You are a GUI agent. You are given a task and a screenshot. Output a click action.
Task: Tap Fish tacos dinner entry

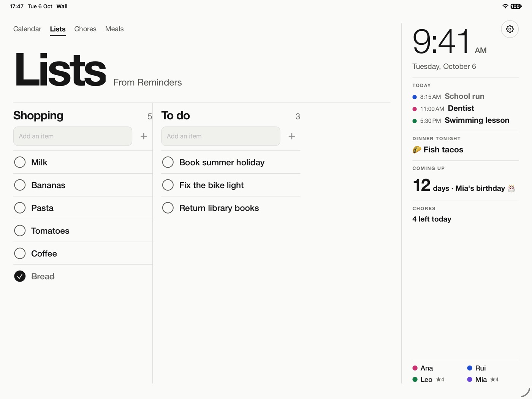pos(438,150)
